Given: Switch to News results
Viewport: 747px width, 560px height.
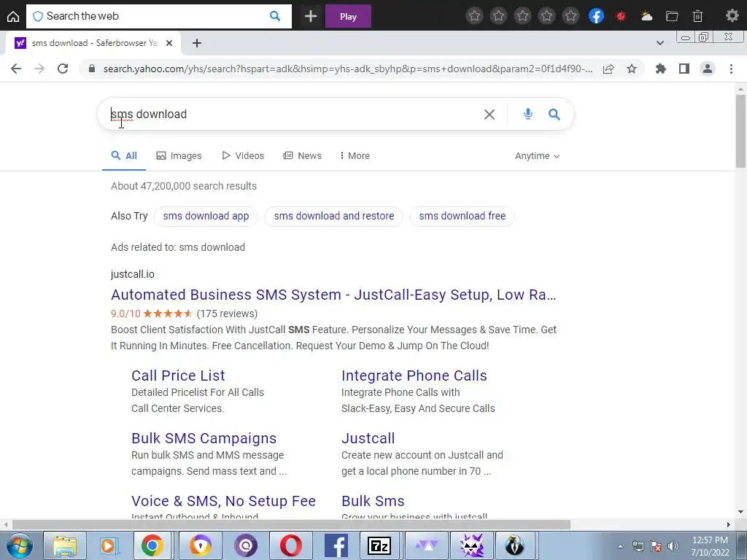Looking at the screenshot, I should pos(302,156).
